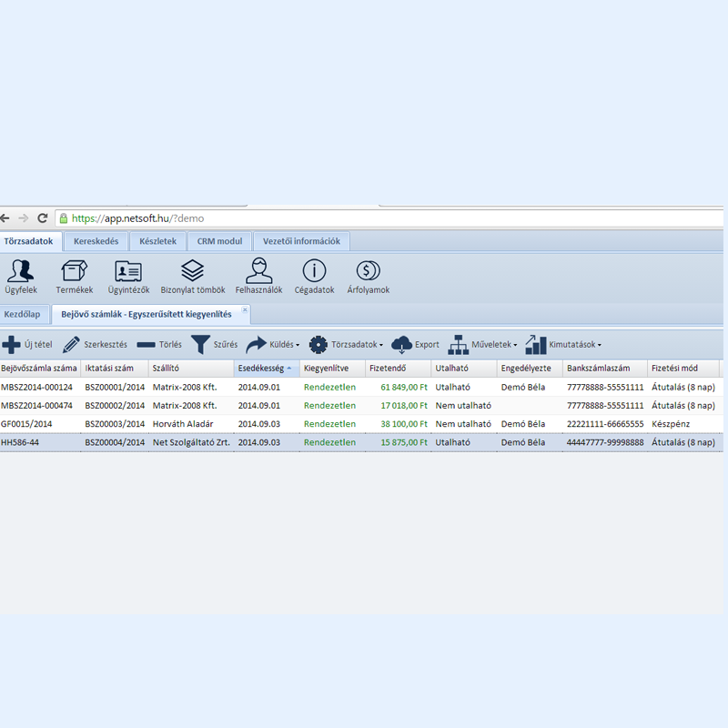728x728 pixels.
Task: Open the Felhasználók user icon
Action: (x=258, y=271)
